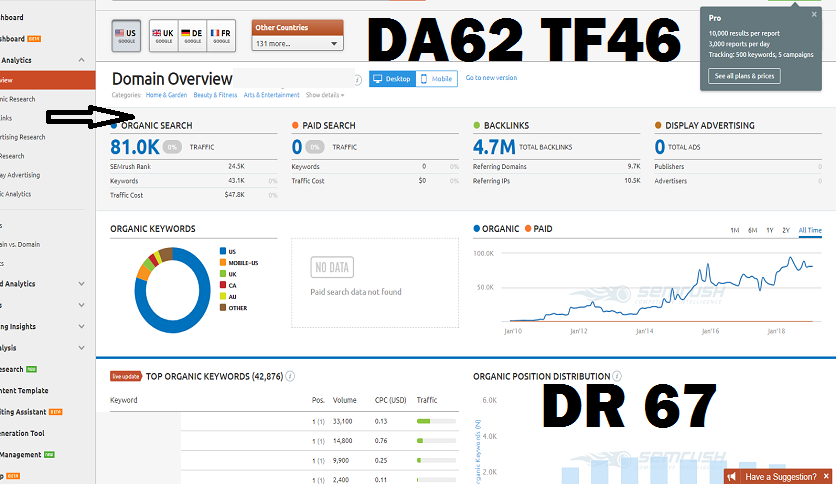Toggle the ORGANIC series in the chart legend
836x484 pixels.
click(496, 229)
